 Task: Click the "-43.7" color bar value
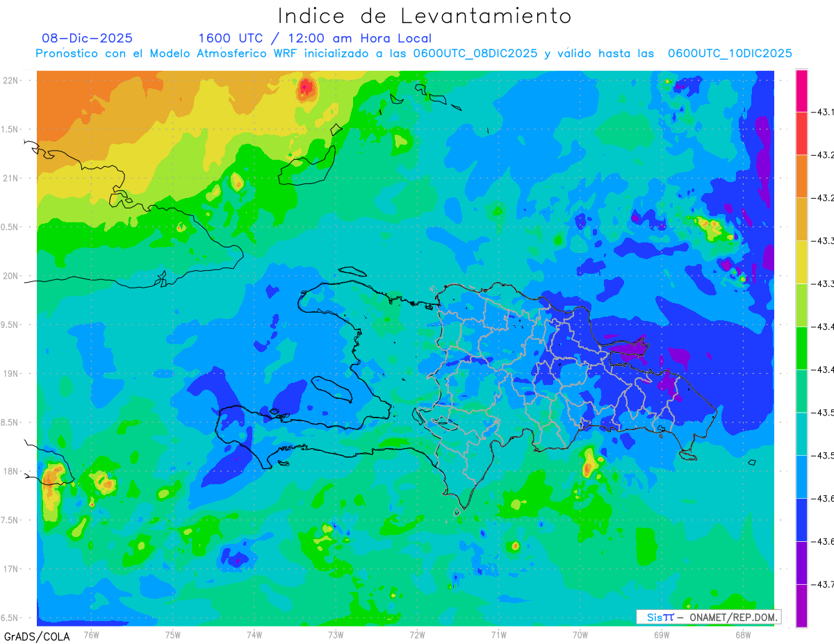click(x=824, y=584)
